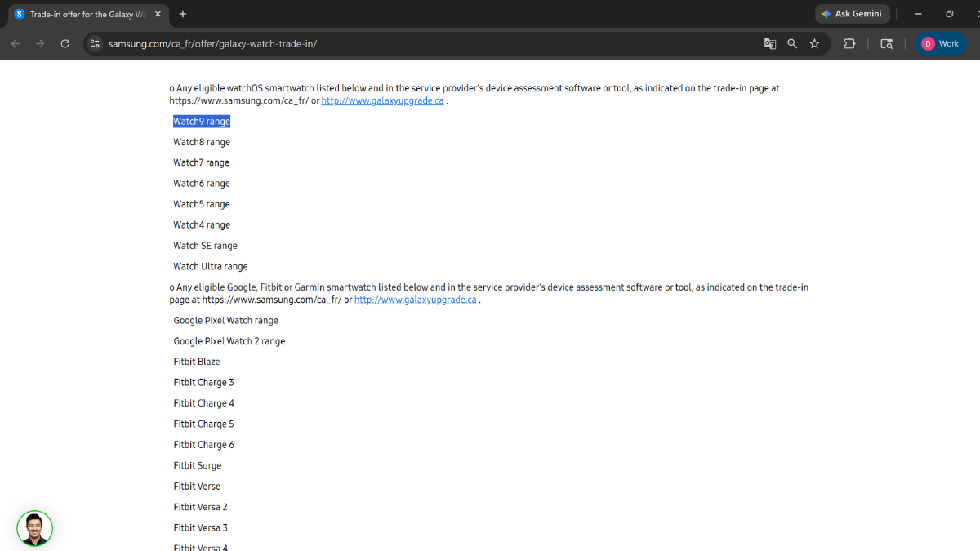The height and width of the screenshot is (551, 980).
Task: Click the Samsung favicon on the tab
Action: [x=20, y=14]
